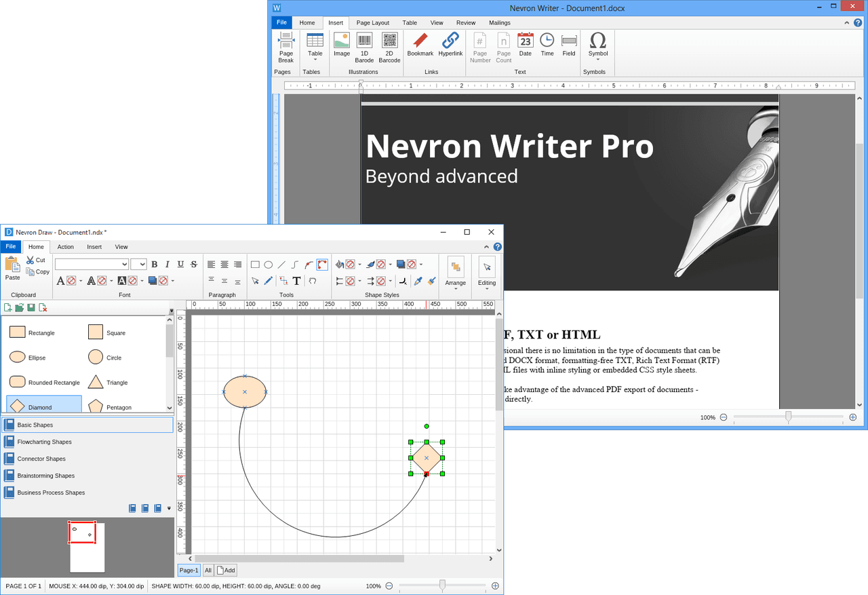Save the library in the Draw library toolbar
868x595 pixels.
31,308
